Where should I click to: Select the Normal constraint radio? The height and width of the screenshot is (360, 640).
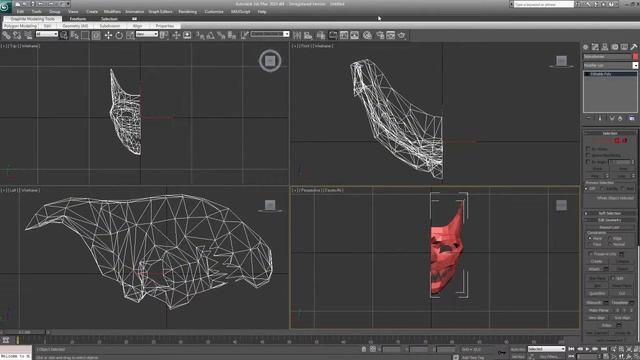click(611, 244)
